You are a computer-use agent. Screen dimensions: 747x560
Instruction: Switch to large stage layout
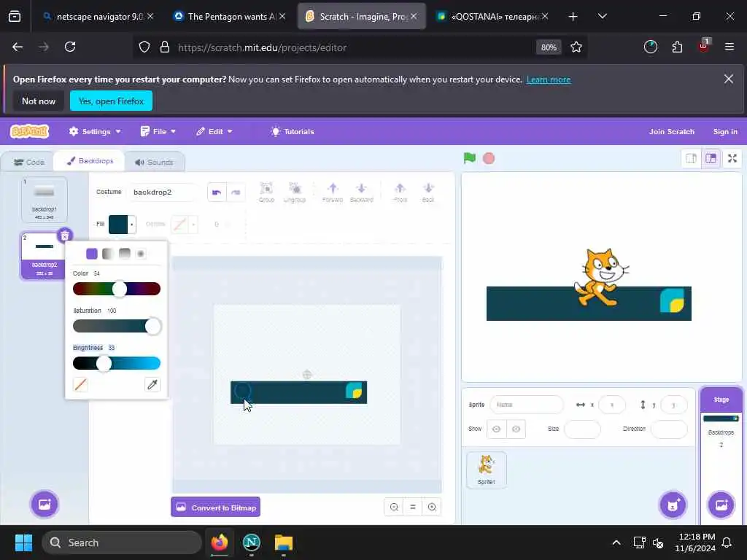point(711,158)
